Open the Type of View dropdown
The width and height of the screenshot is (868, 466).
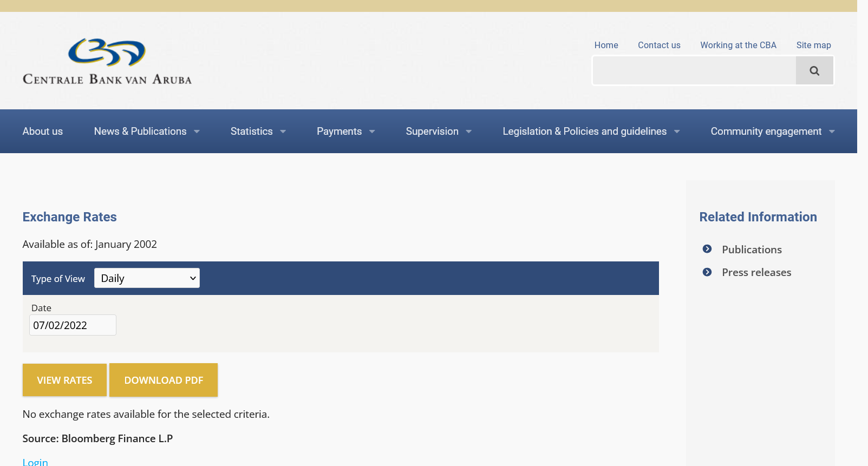pyautogui.click(x=147, y=278)
